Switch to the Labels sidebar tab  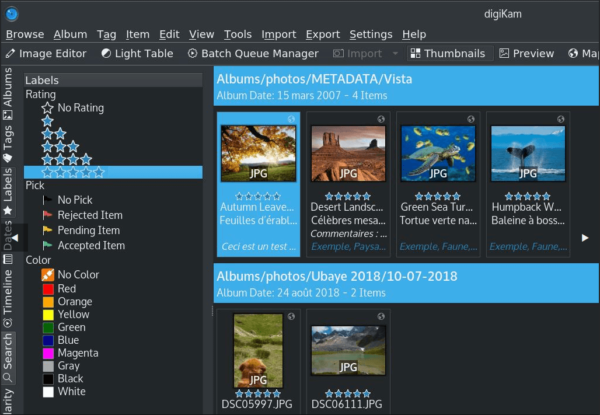pyautogui.click(x=8, y=191)
